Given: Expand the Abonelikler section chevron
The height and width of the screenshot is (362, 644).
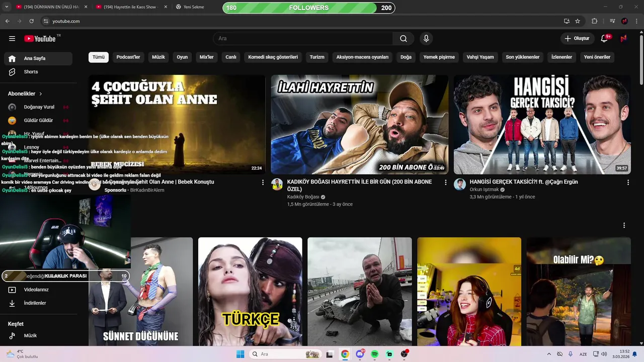Looking at the screenshot, I should point(41,94).
